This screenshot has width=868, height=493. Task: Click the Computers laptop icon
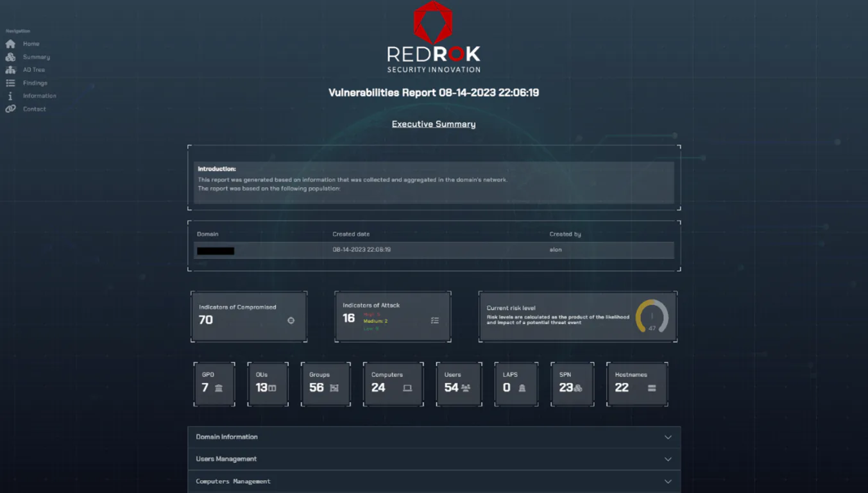tap(407, 388)
